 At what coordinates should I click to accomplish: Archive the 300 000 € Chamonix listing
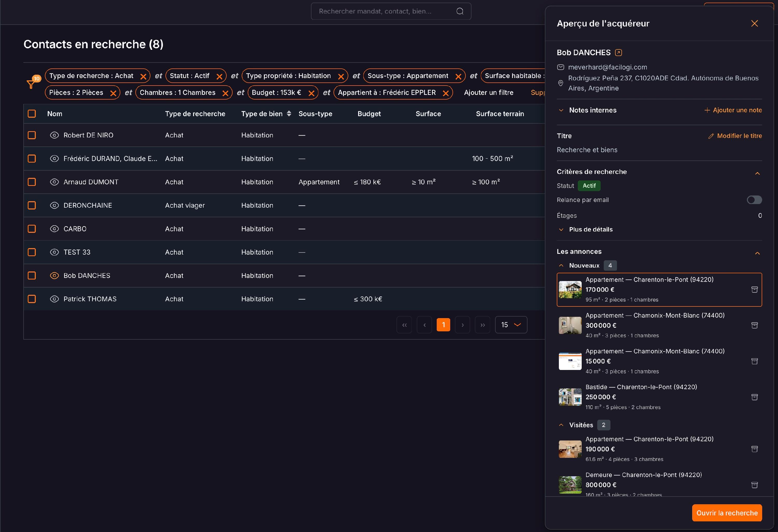click(x=755, y=325)
